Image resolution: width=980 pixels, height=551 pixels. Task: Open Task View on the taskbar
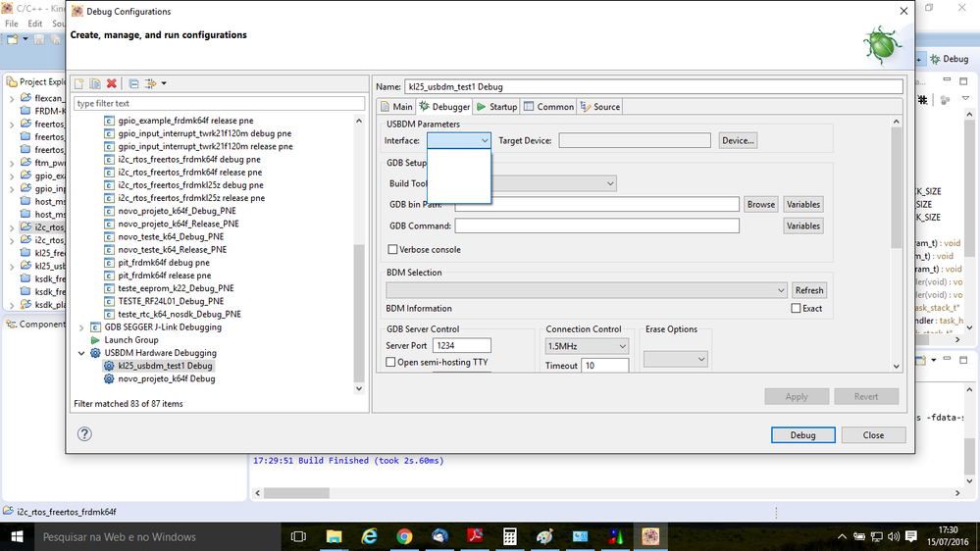[x=299, y=536]
